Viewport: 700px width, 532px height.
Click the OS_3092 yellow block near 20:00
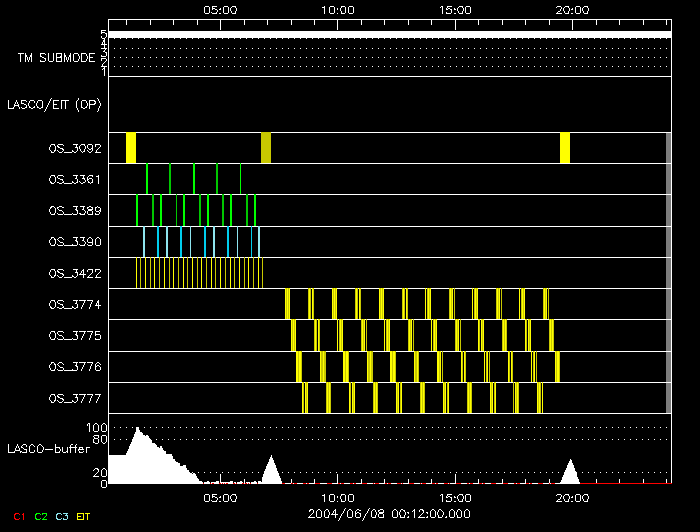pyautogui.click(x=565, y=147)
